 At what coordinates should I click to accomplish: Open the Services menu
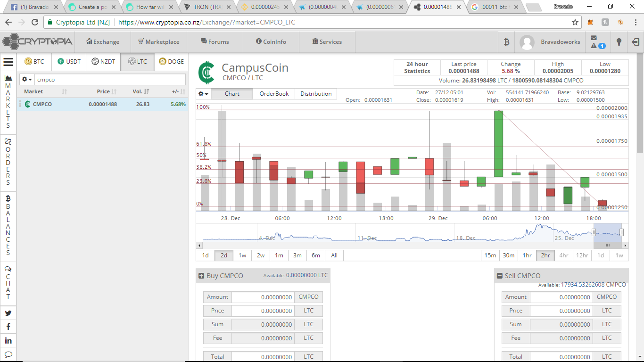click(327, 42)
